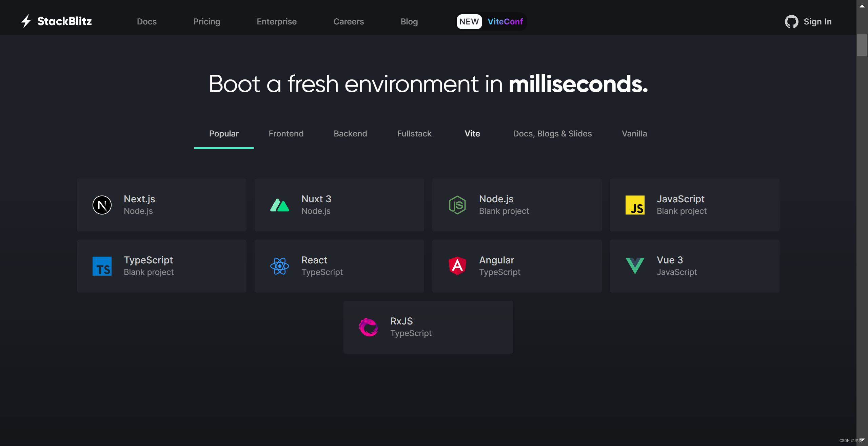868x446 pixels.
Task: Click the GitHub octocat icon
Action: click(791, 21)
